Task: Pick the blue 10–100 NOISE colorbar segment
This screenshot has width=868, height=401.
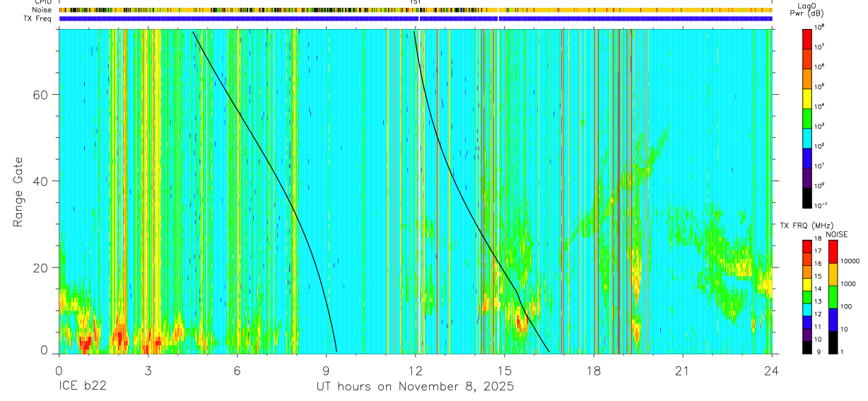Action: coord(833,320)
